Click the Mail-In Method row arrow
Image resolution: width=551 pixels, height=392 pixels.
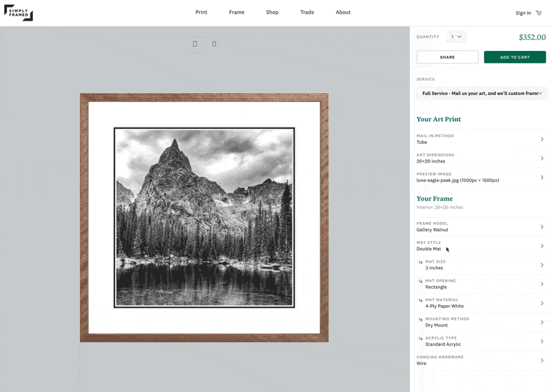point(541,139)
